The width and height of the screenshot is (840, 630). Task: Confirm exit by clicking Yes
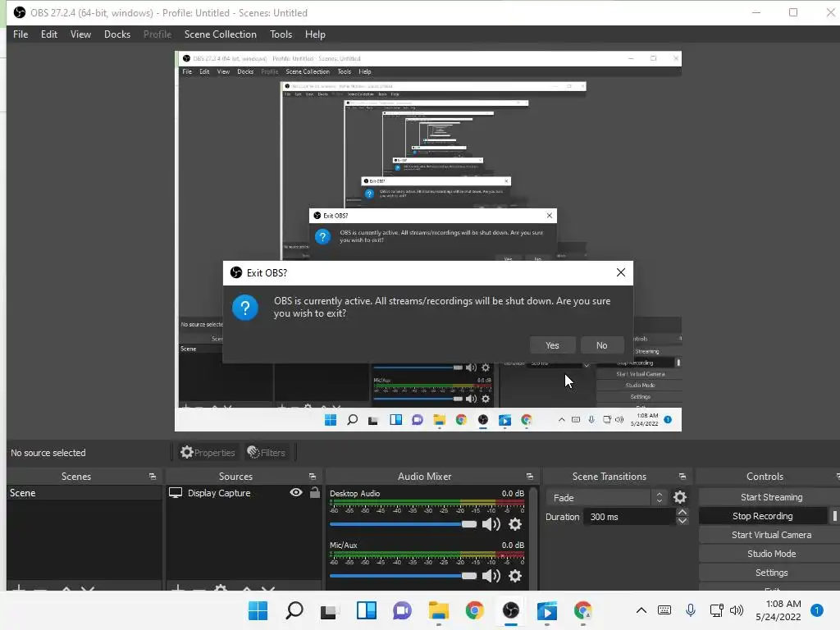(552, 345)
